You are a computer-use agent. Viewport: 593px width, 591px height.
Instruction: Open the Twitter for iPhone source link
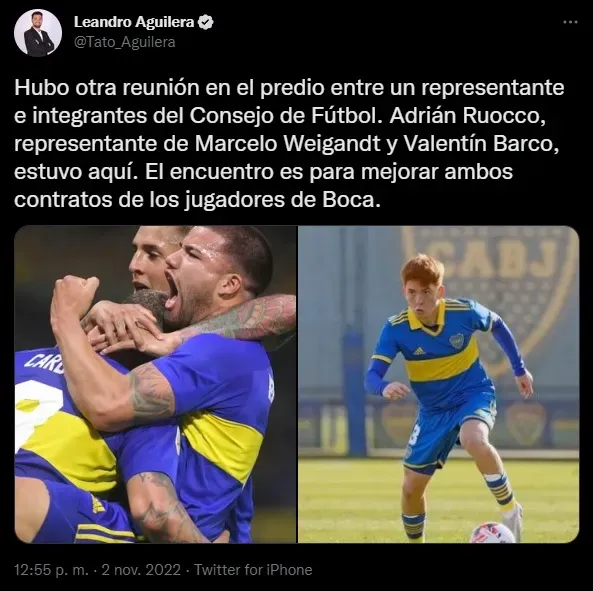(x=253, y=570)
